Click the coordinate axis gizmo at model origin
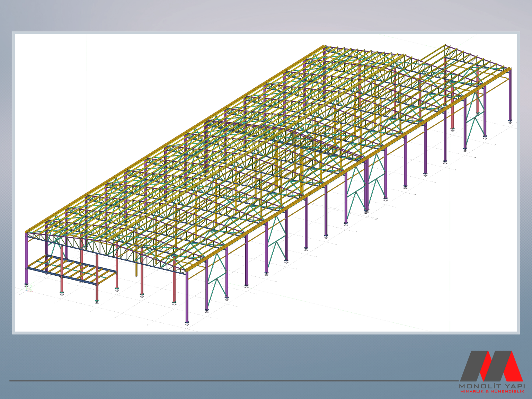The height and width of the screenshot is (399, 532). [28, 289]
